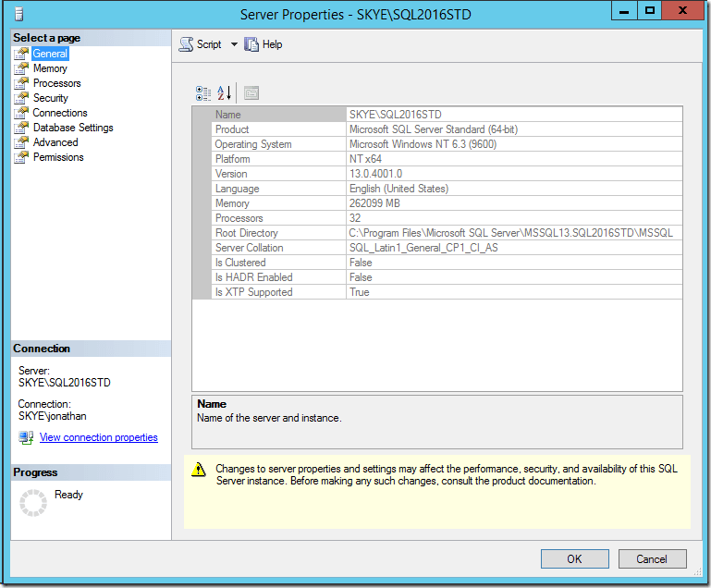Select the Is Clustered property label
The image size is (711, 588).
pyautogui.click(x=240, y=263)
